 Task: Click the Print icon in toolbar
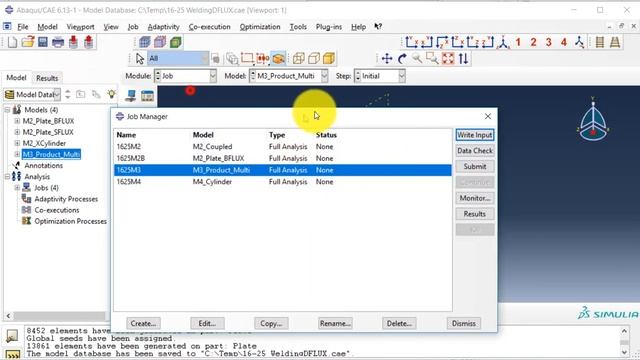pyautogui.click(x=58, y=42)
